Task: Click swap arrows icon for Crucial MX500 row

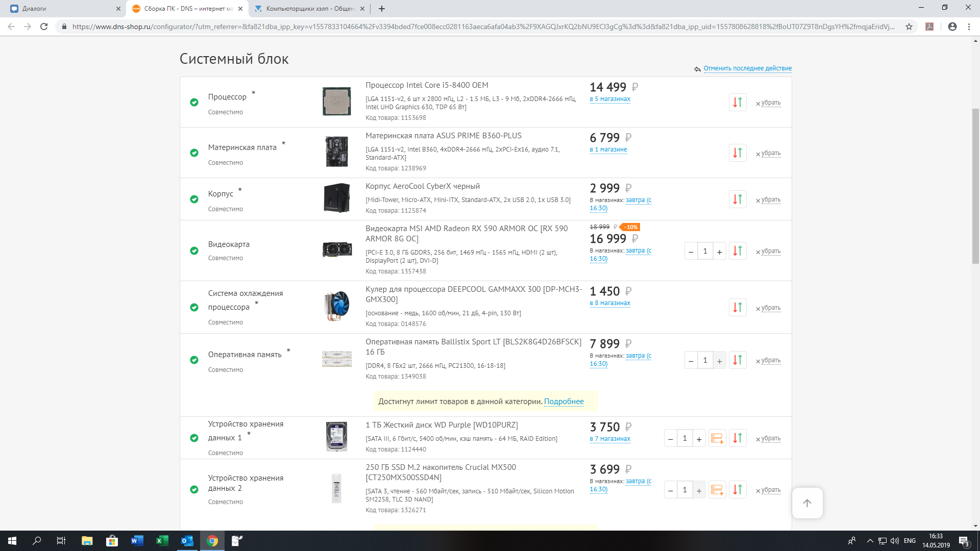Action: pyautogui.click(x=738, y=489)
